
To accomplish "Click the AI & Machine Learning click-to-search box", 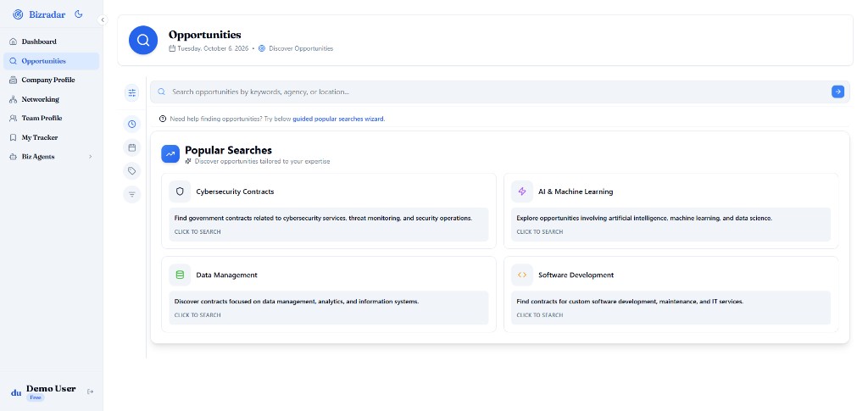I will [x=671, y=225].
